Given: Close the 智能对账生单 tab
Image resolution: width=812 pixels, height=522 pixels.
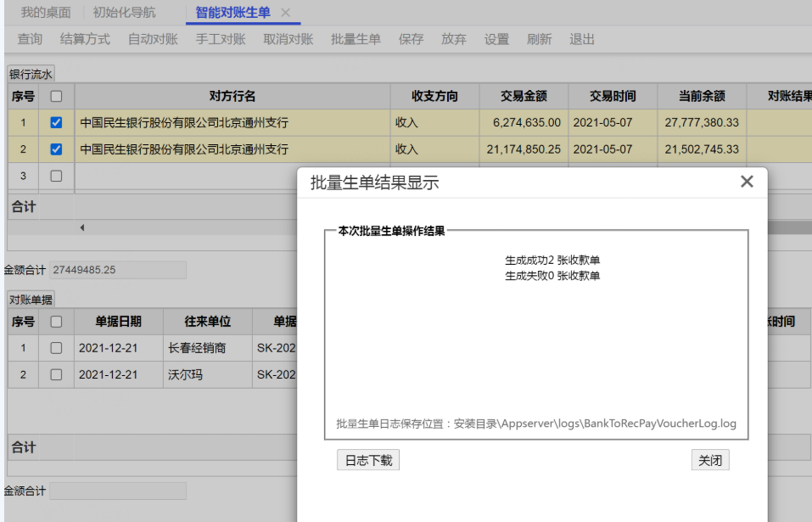Looking at the screenshot, I should tap(286, 13).
